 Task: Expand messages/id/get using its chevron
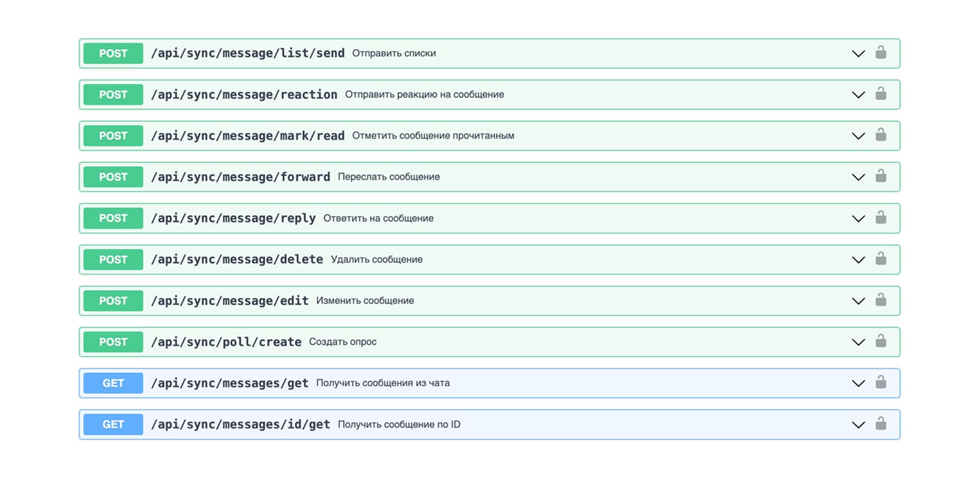pos(858,425)
